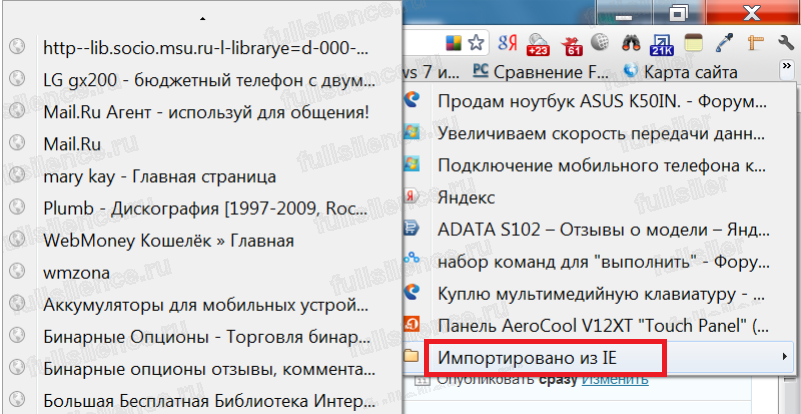Open the weather extension showing +23

tap(537, 44)
